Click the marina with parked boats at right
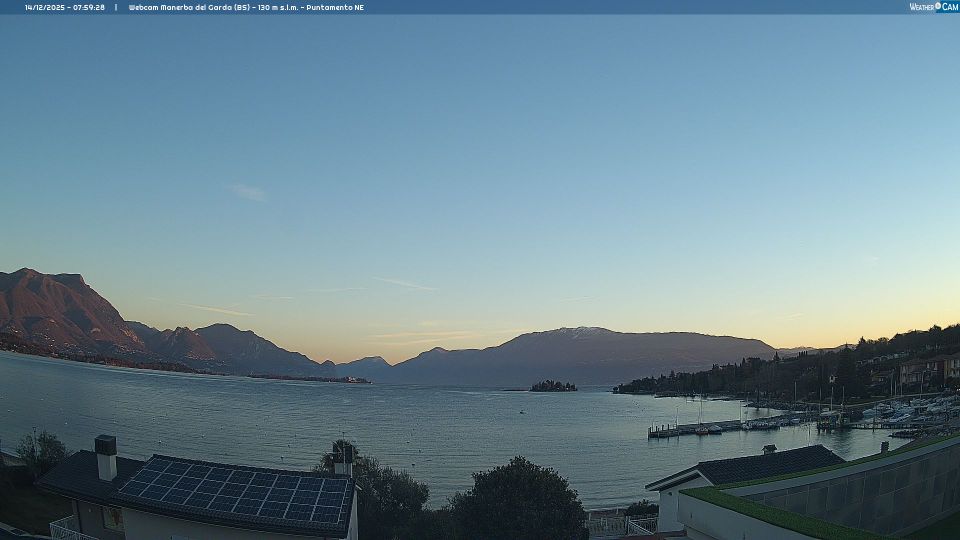Viewport: 960px width, 540px height. point(900,413)
